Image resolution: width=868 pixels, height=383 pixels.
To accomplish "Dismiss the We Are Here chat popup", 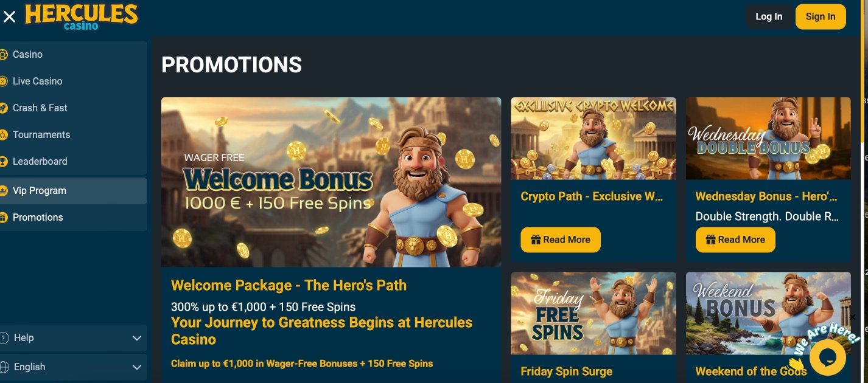I will click(x=852, y=317).
